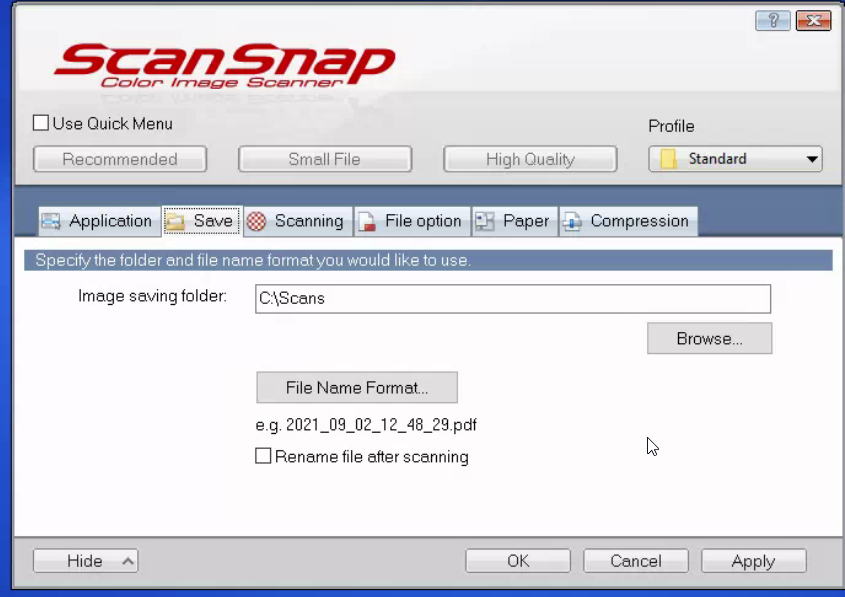Choose the Small File preset button
845x597 pixels.
[325, 159]
